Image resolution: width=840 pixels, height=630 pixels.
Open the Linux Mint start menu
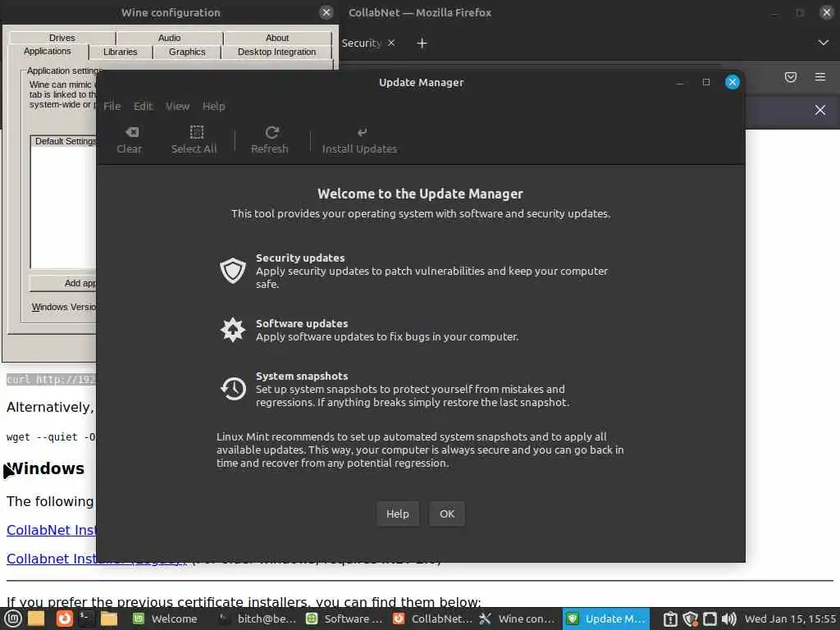point(13,619)
